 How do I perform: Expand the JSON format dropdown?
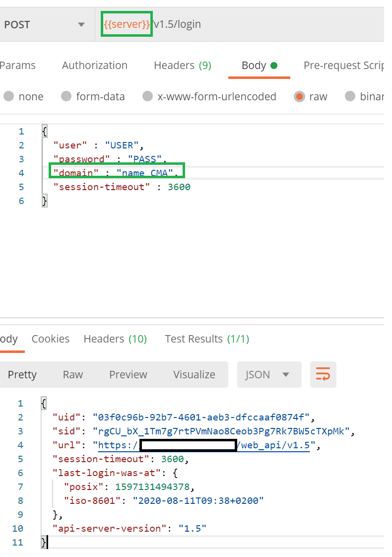tap(269, 374)
